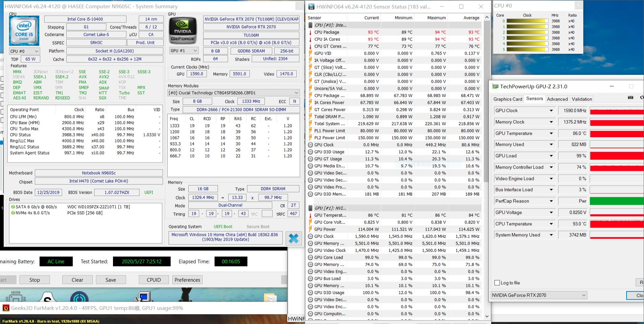This screenshot has height=324, width=644.
Task: Open the Advanced tab in GPU-Z
Action: (x=558, y=99)
